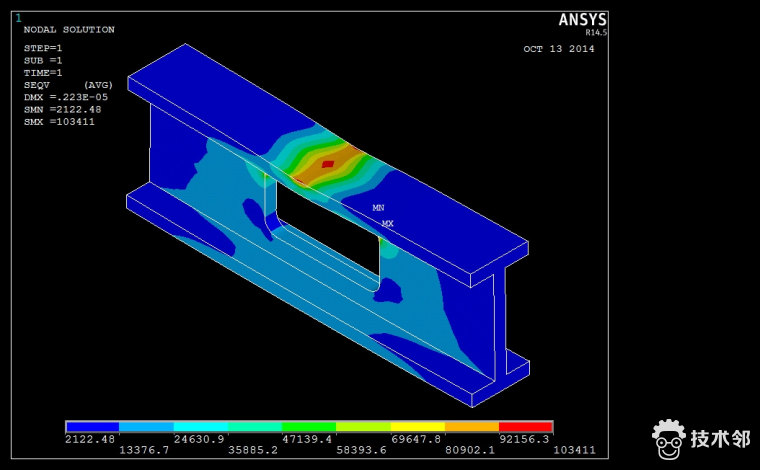Click the 技术邻 watermark text
The image size is (760, 470).
(720, 439)
